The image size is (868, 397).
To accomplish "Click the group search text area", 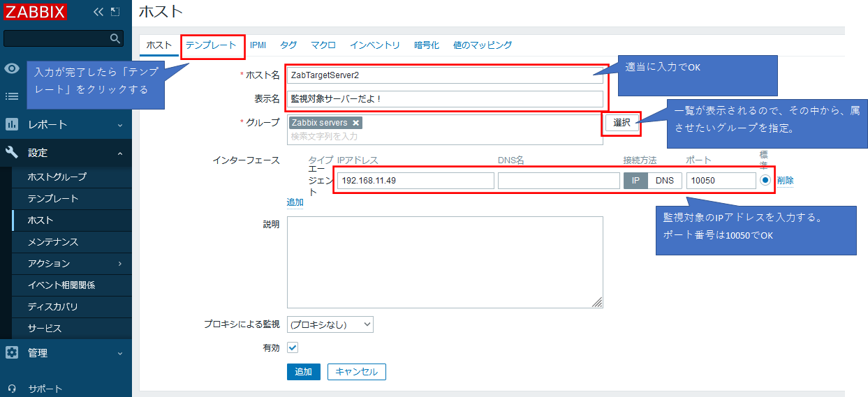I will pyautogui.click(x=445, y=137).
